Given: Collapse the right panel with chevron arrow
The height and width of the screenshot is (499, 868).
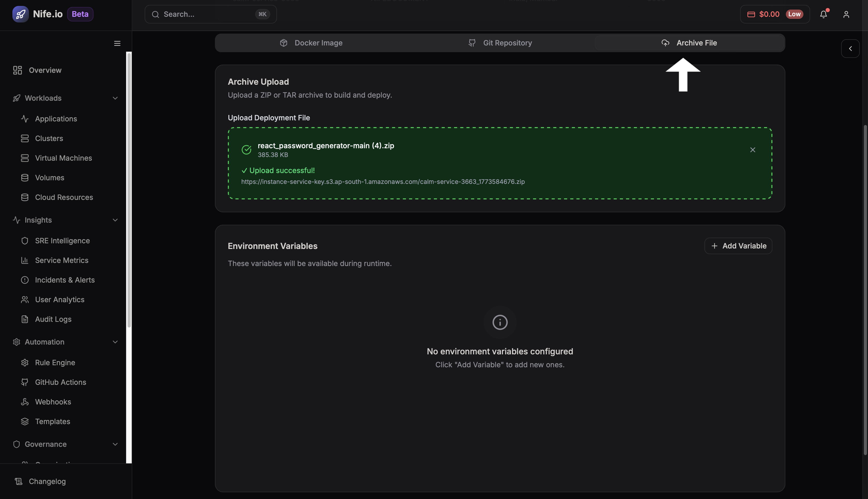Looking at the screenshot, I should tap(850, 48).
